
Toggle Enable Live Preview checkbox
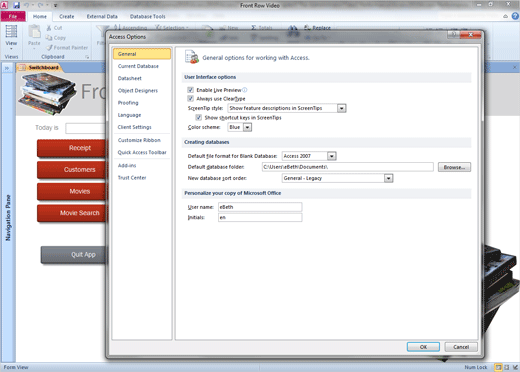(x=190, y=90)
